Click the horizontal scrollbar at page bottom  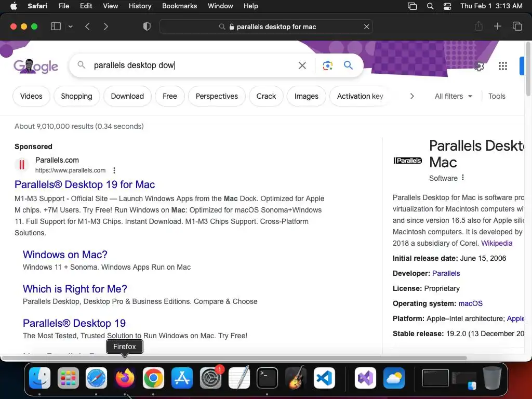234,358
